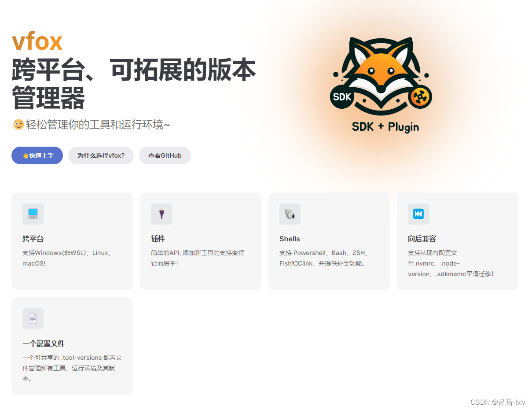Screen dimensions: 532x410
Task: Click the rewind icon on the 向后兼容 card
Action: [418, 214]
